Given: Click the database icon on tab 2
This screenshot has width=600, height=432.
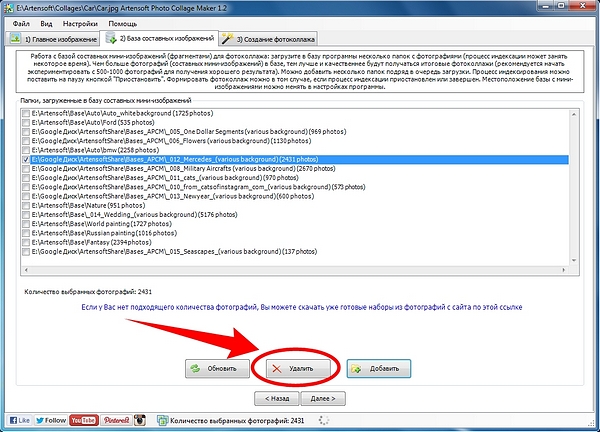Looking at the screenshot, I should (x=111, y=38).
